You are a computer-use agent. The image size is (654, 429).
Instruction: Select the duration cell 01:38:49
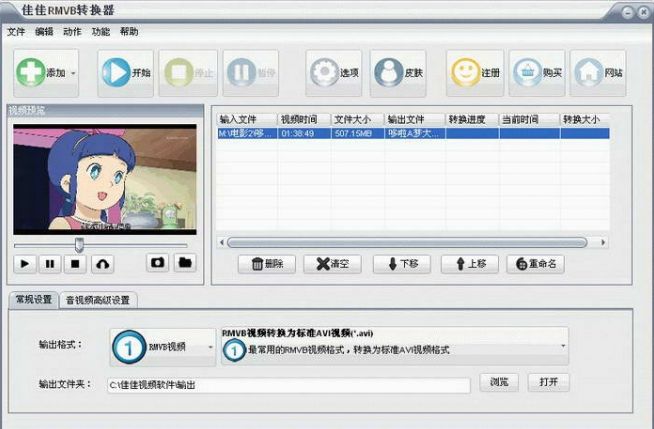304,133
